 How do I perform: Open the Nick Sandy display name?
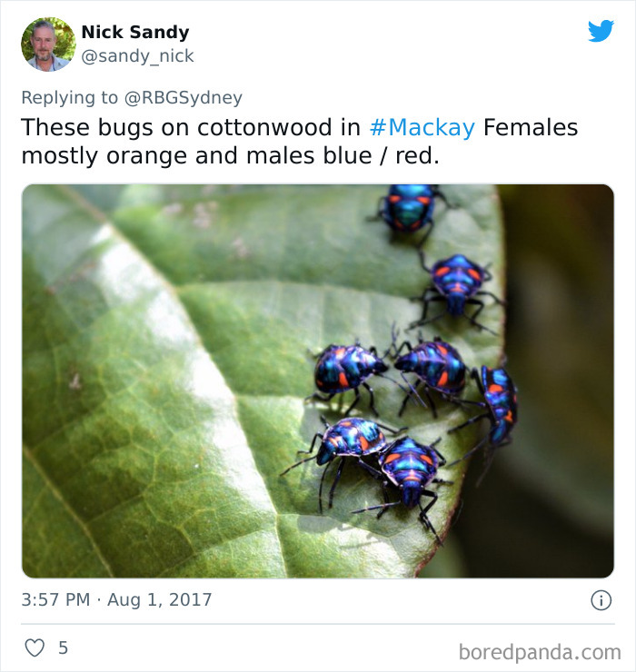click(x=135, y=32)
